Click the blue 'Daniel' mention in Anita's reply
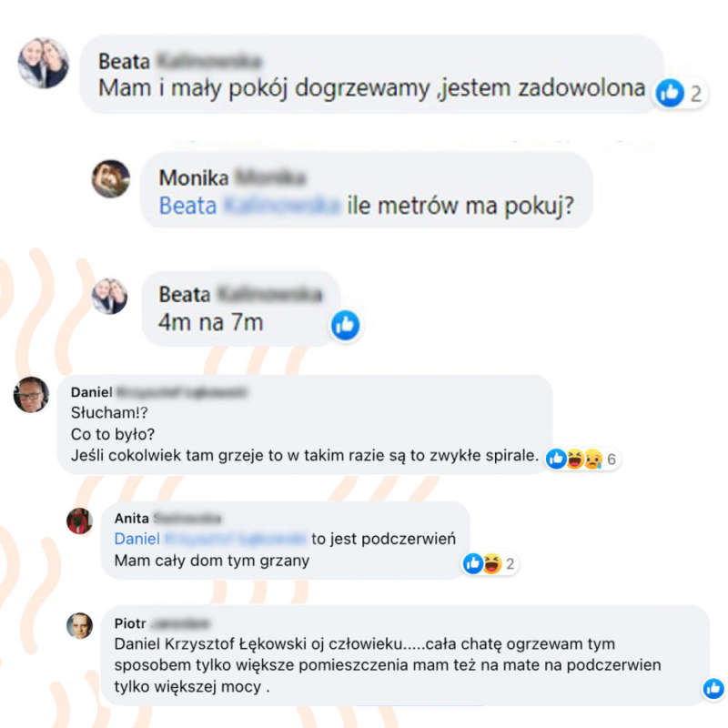The image size is (728, 728). 137,539
